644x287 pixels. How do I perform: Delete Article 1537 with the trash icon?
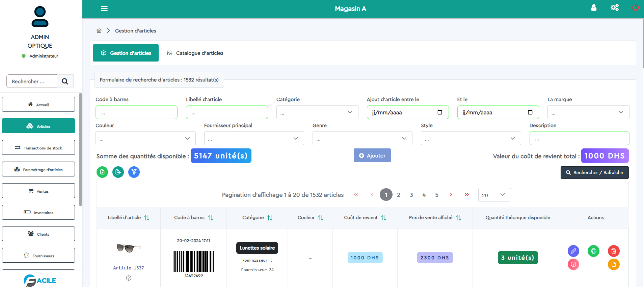tap(614, 251)
